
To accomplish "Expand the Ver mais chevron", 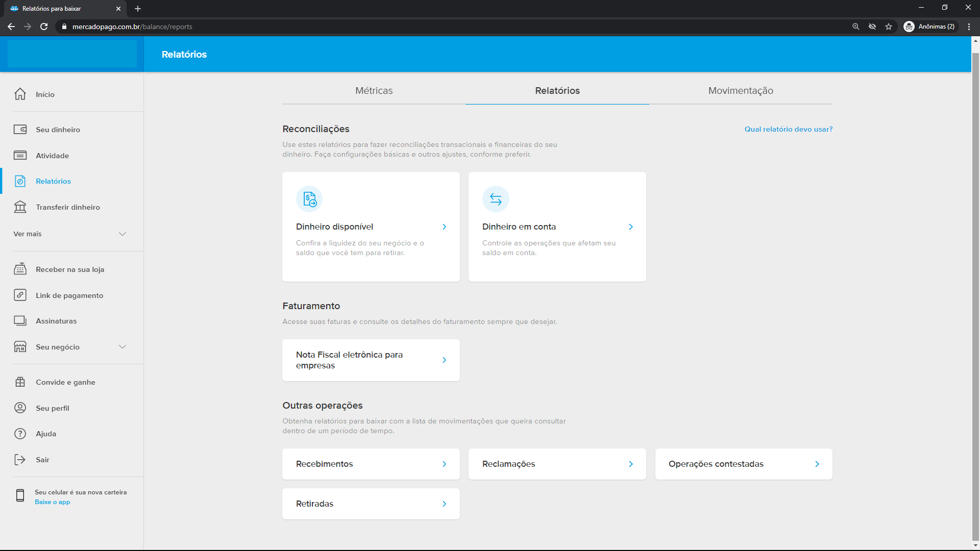I will click(122, 234).
